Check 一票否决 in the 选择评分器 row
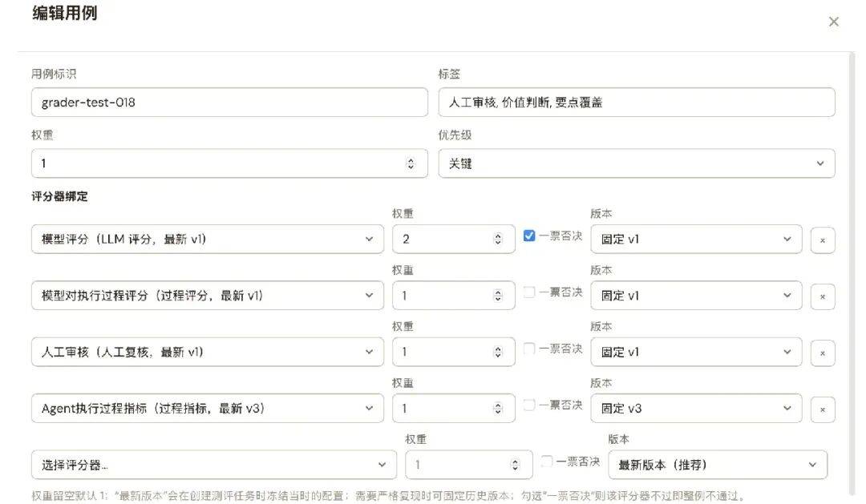Screen dimensions: 866x504 546,461
